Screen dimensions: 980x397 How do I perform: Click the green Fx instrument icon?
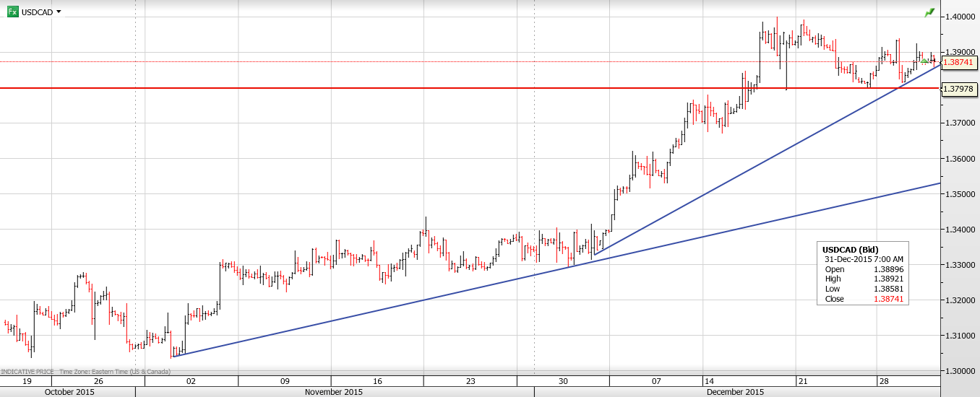[13, 12]
